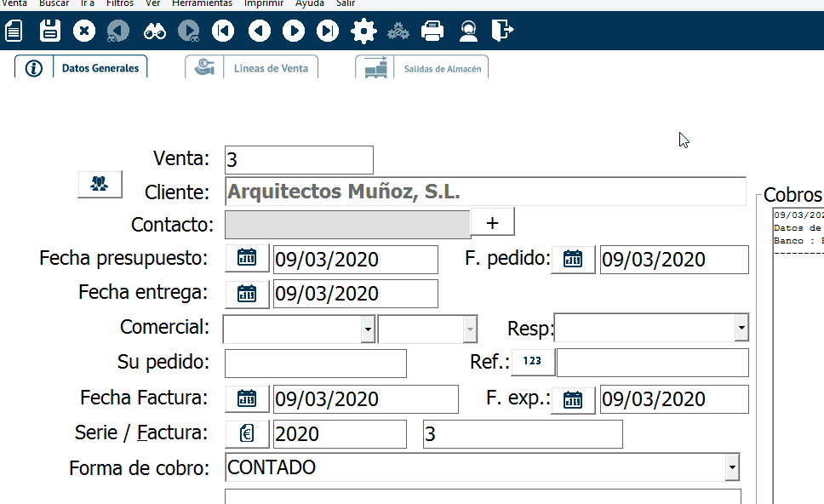This screenshot has width=824, height=504.
Task: Click the exit door icon
Action: pyautogui.click(x=503, y=31)
